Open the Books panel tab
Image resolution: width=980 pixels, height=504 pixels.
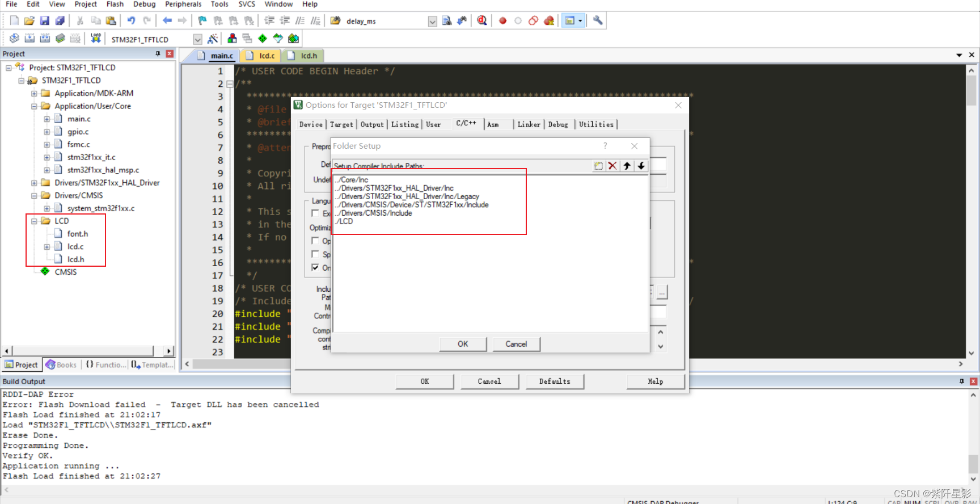(61, 365)
